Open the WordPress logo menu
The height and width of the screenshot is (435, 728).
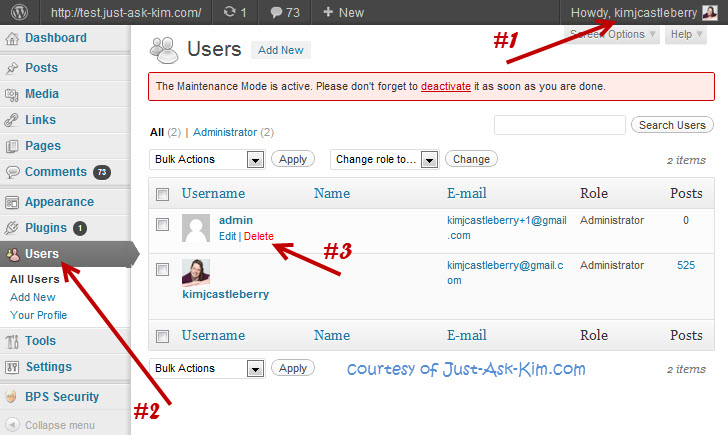tap(19, 12)
